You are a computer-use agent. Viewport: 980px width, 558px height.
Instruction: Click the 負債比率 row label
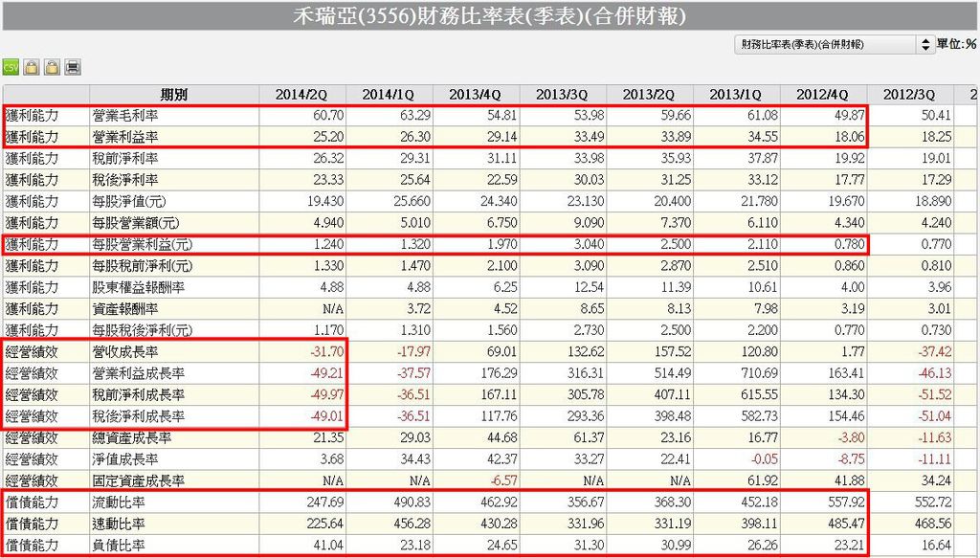[x=119, y=545]
